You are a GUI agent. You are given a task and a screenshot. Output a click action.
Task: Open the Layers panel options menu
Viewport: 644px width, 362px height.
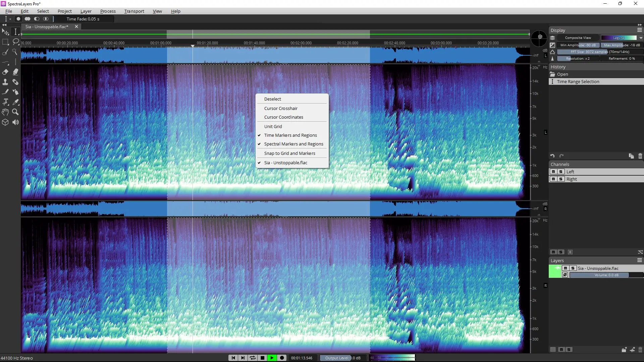point(640,260)
